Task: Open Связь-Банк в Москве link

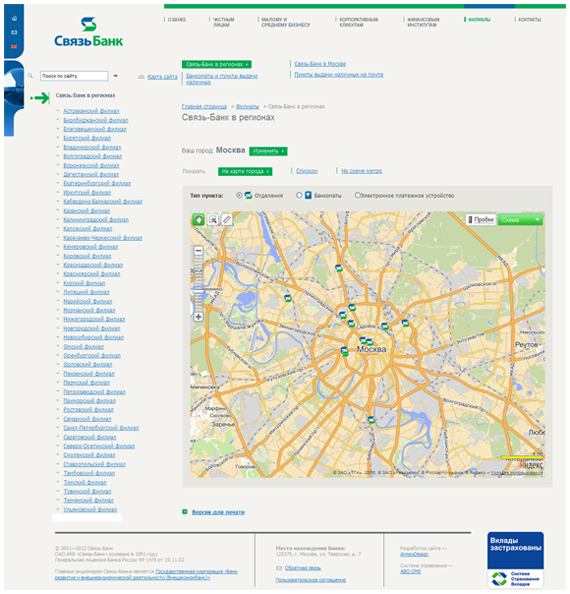Action: tap(320, 64)
